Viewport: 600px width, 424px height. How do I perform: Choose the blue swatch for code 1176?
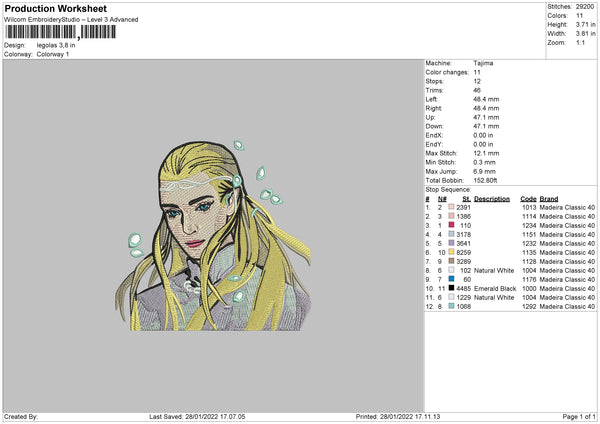[x=452, y=279]
